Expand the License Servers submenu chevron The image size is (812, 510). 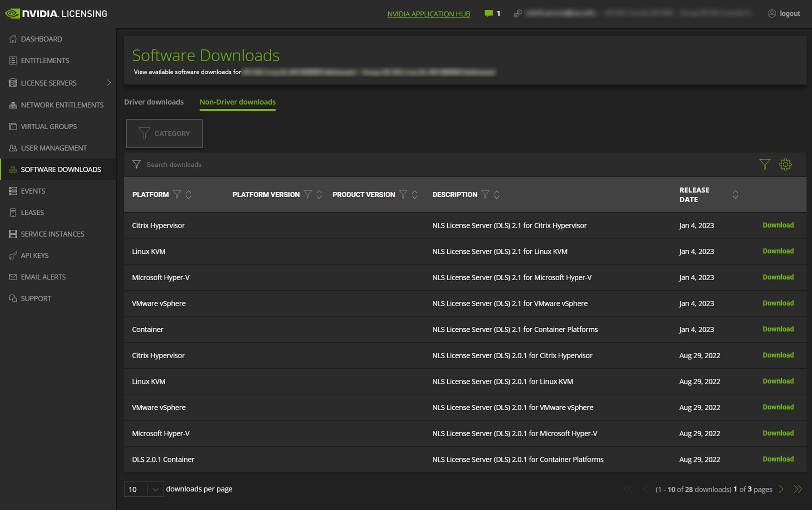point(108,83)
